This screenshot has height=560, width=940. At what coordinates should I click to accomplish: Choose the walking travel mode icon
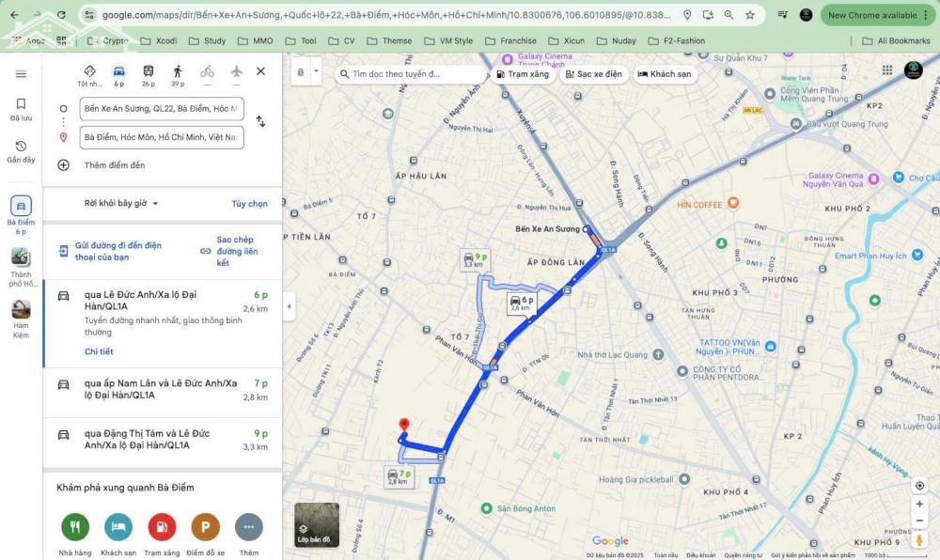click(178, 72)
